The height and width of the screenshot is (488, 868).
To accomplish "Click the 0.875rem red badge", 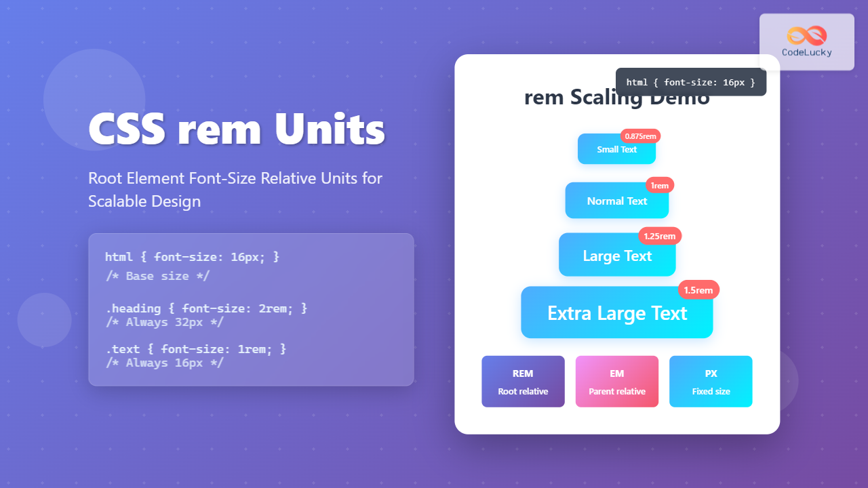I will coord(640,136).
